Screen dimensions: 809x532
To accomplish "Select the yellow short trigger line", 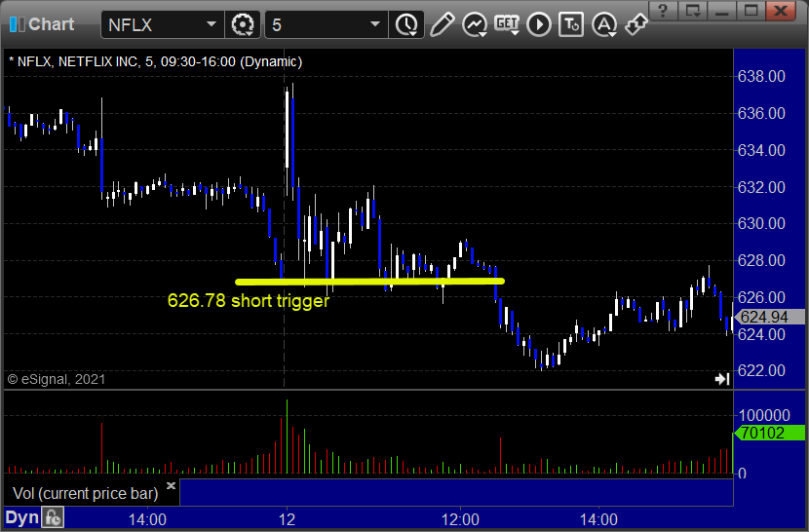I will click(x=369, y=282).
